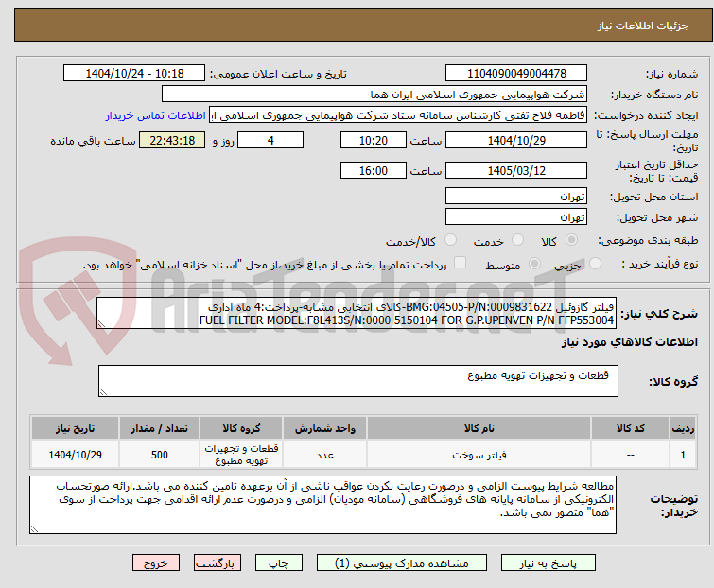Select the 'کالا' radio button

tap(571, 240)
